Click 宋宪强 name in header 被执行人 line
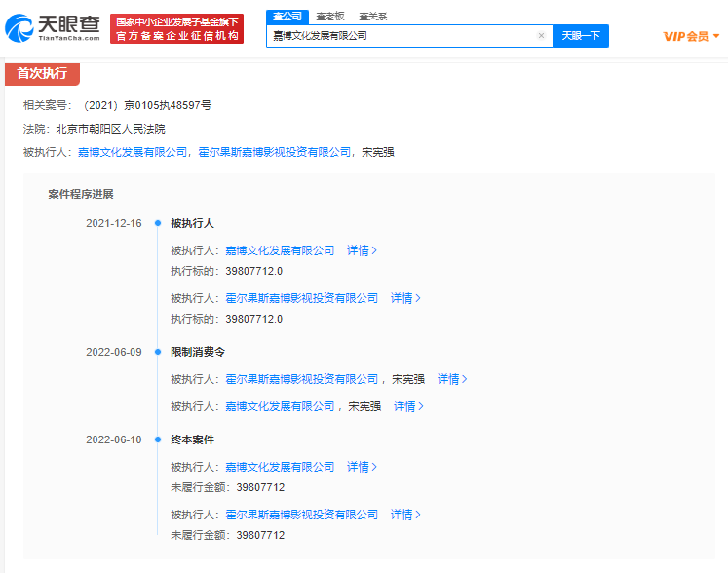 378,152
